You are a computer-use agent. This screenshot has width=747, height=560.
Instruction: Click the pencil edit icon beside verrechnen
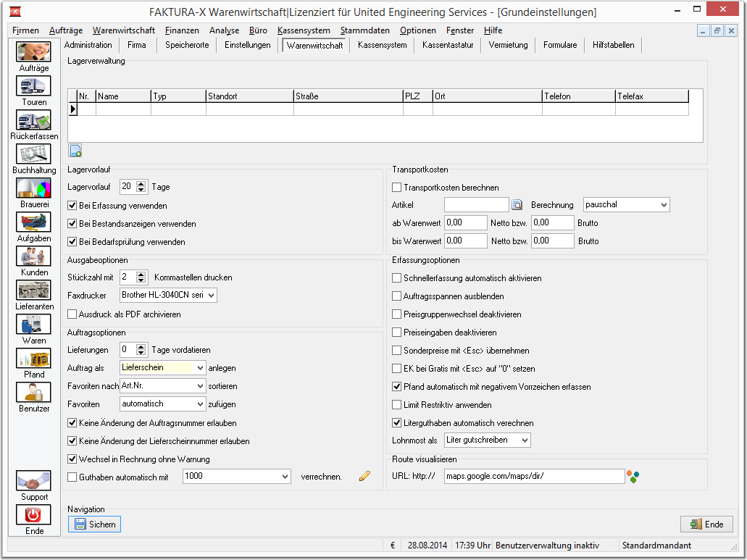(x=364, y=476)
